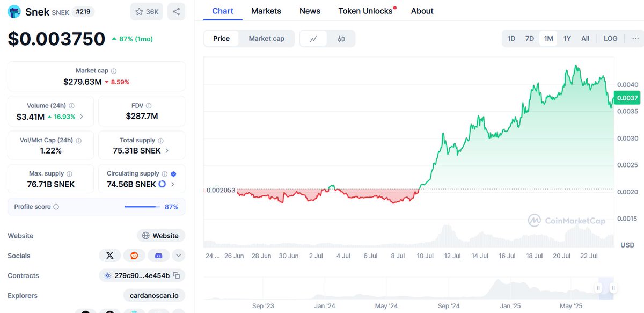Add Snek to watchlist with star button

click(x=147, y=11)
